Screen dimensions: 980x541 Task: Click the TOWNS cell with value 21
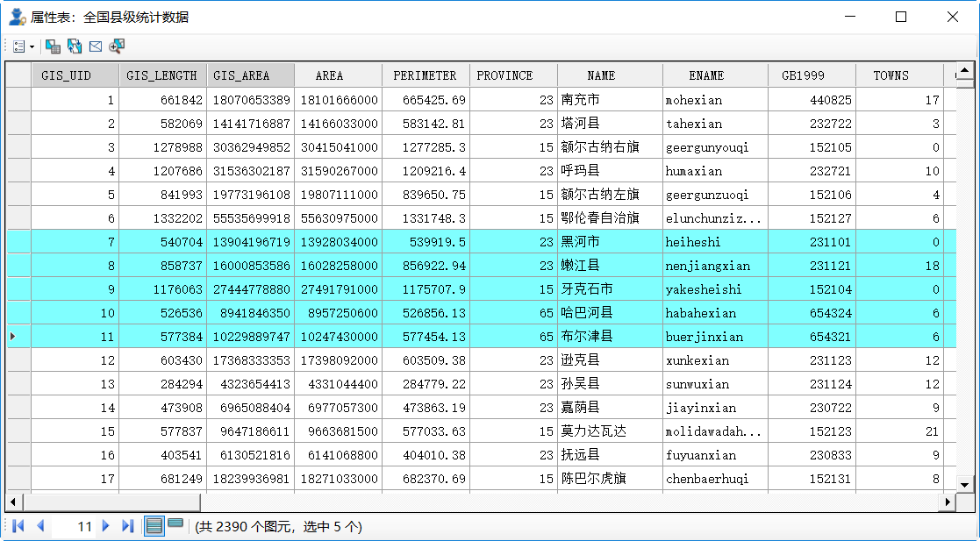[899, 431]
